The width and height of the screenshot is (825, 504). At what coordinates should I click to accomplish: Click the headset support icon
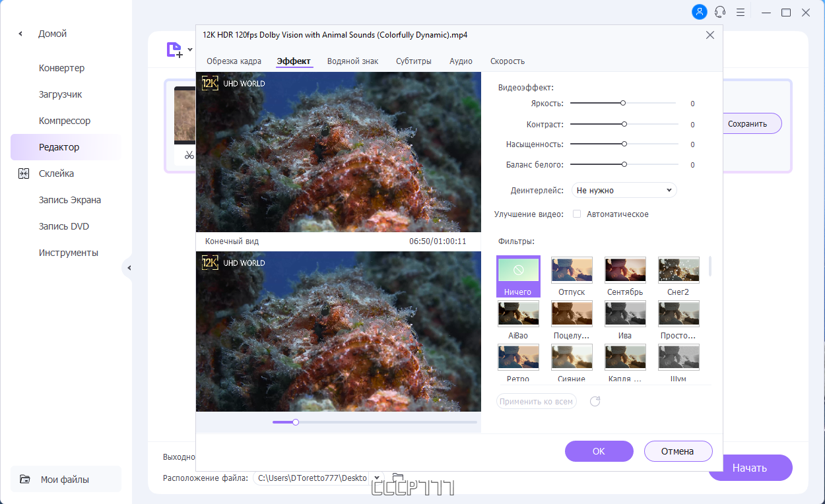coord(720,12)
